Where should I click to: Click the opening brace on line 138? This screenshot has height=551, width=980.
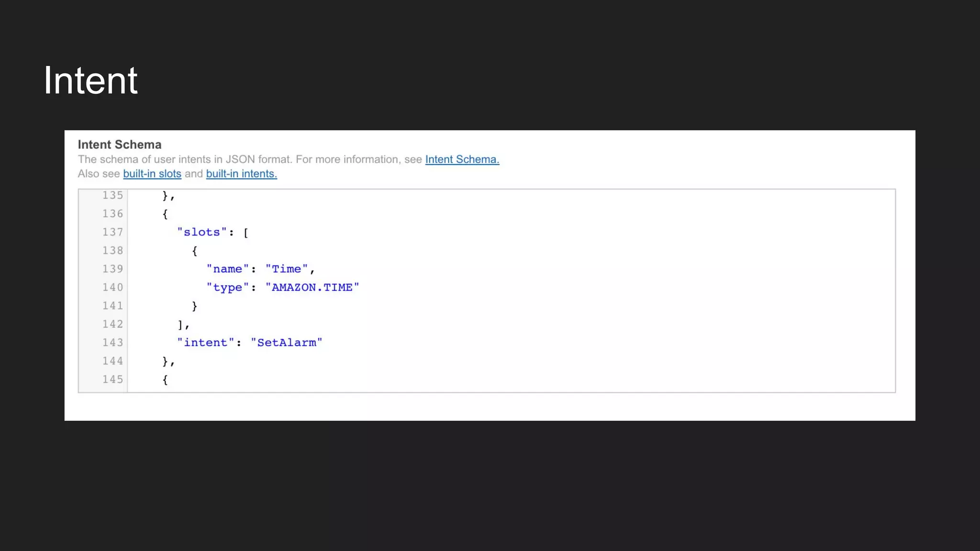click(194, 251)
